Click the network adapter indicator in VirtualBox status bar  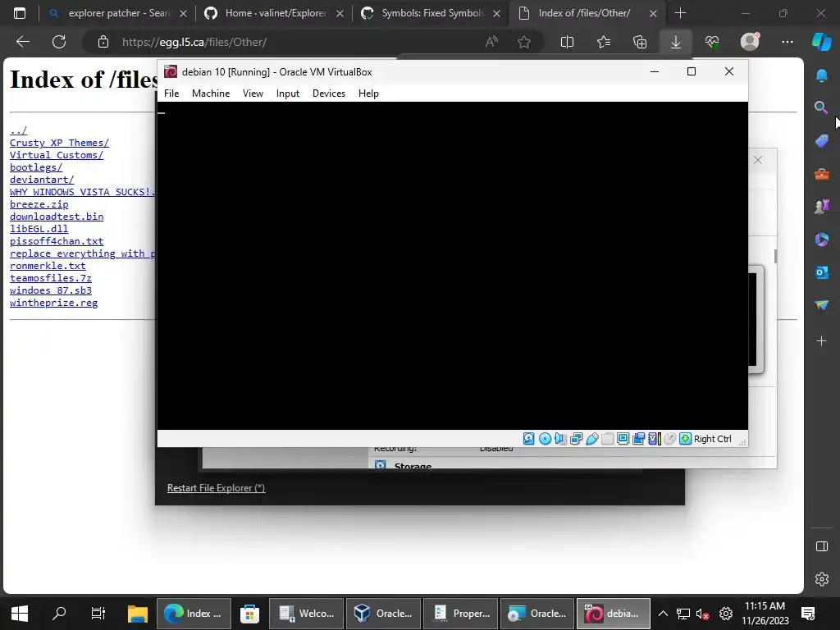click(x=576, y=439)
